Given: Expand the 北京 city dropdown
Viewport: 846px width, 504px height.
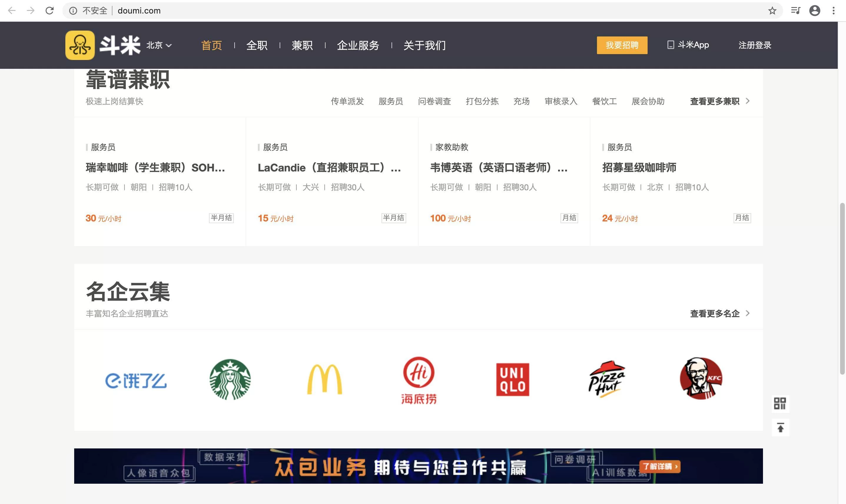Looking at the screenshot, I should click(159, 45).
